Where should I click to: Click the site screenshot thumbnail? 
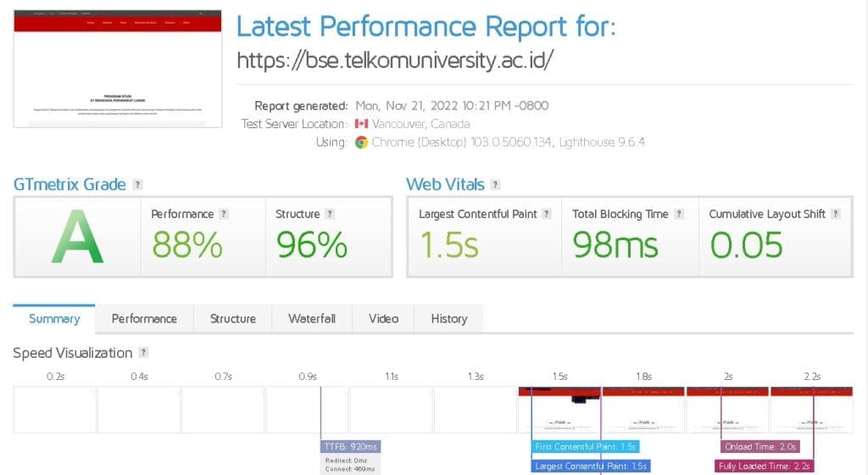coord(117,69)
